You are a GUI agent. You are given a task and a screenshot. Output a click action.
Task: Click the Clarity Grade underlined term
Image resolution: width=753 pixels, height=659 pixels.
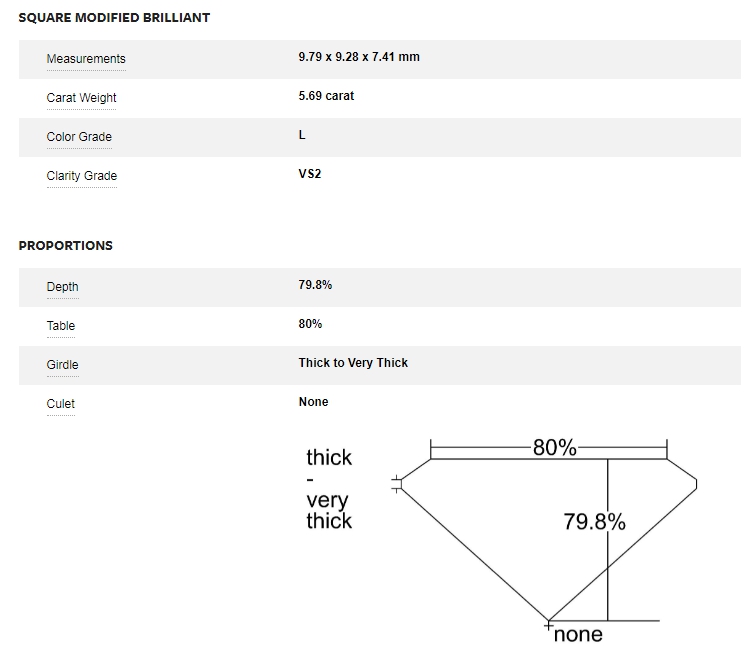point(81,176)
